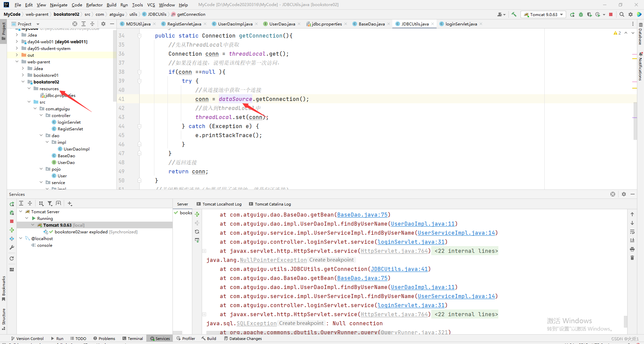Edit configuration wrench icon in Services

coord(12,247)
